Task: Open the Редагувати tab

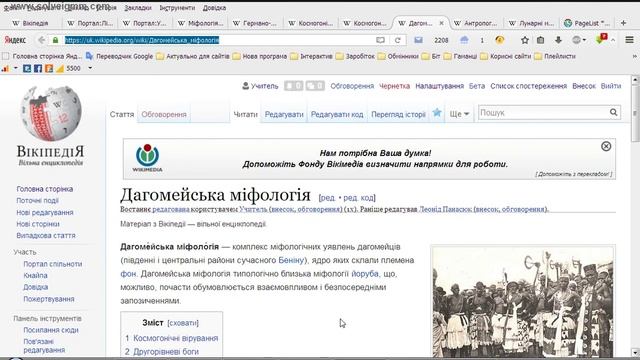Action: pos(284,114)
